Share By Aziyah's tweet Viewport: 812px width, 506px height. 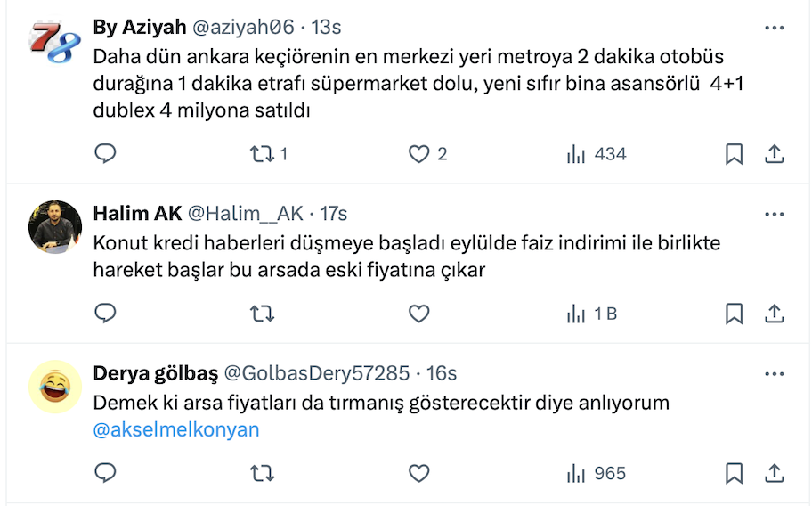(x=775, y=154)
